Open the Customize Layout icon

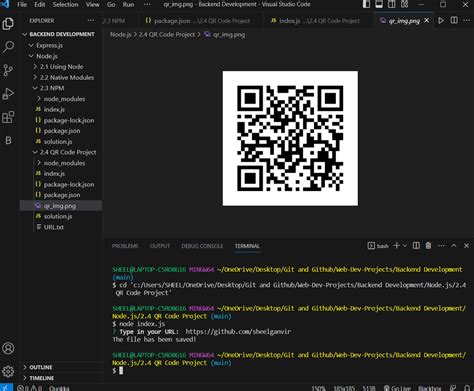click(x=404, y=4)
